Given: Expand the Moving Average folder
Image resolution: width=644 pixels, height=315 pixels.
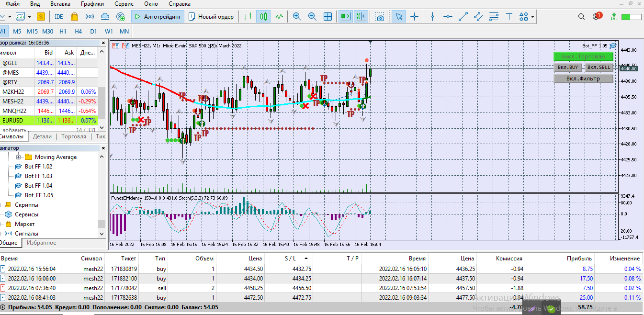Looking at the screenshot, I should [x=19, y=157].
